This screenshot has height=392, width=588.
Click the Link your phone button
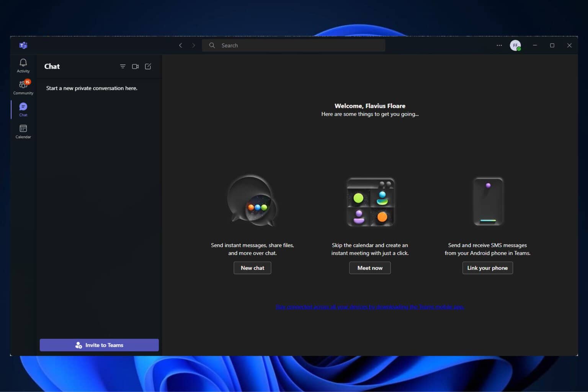(x=487, y=268)
